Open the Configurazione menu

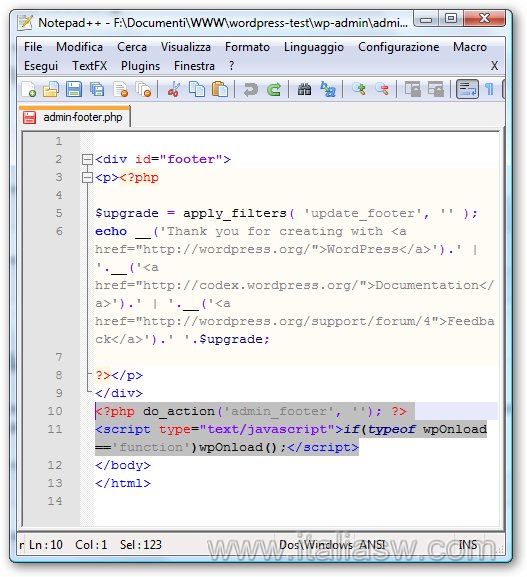[x=399, y=47]
